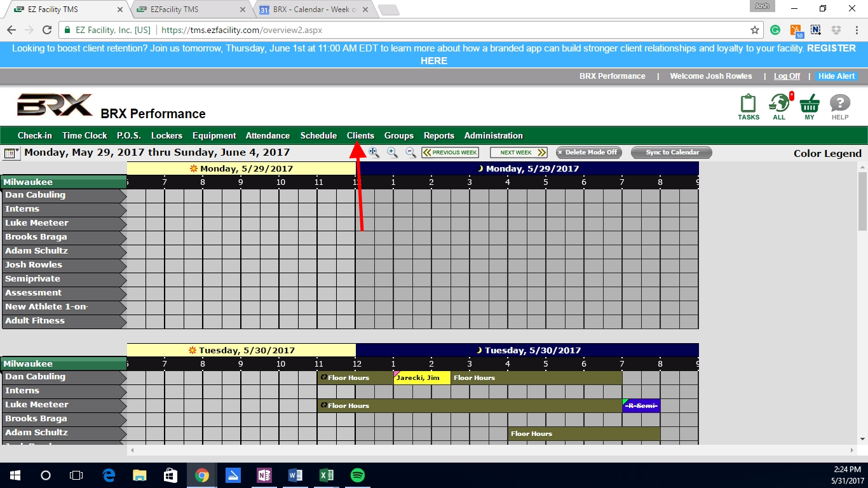Go to the Previous Week

point(450,152)
